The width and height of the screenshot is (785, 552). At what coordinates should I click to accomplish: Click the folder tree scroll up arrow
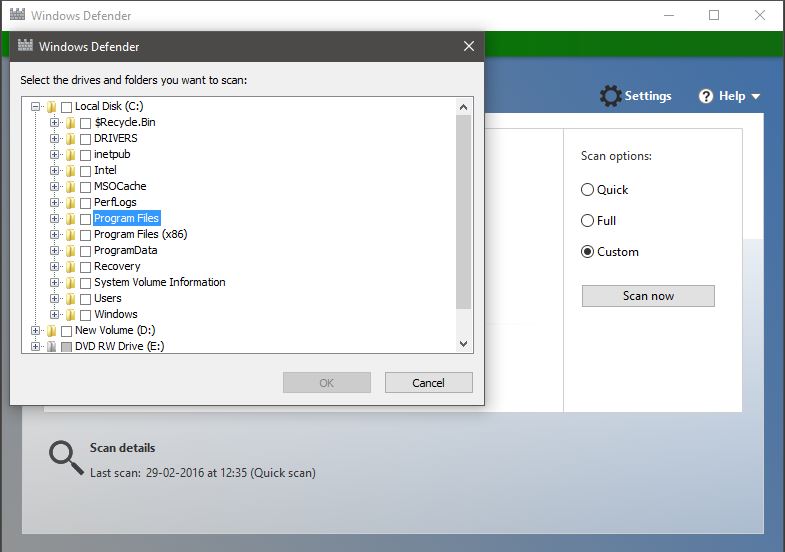(x=464, y=107)
